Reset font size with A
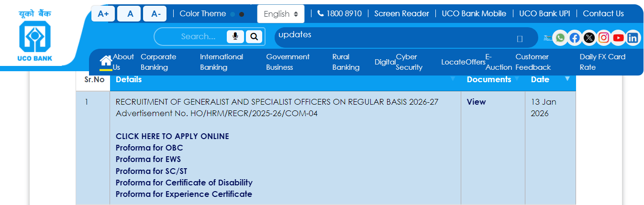644x205 pixels. click(x=130, y=14)
